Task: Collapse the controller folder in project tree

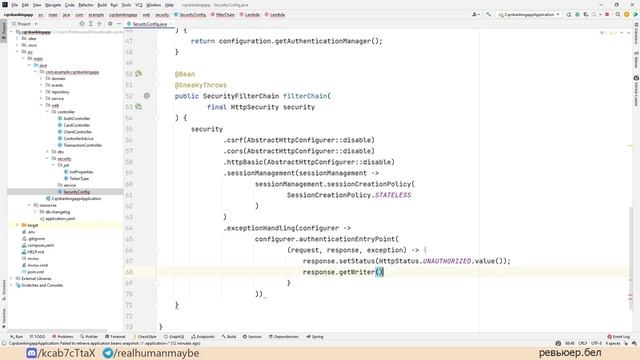Action: pyautogui.click(x=47, y=112)
